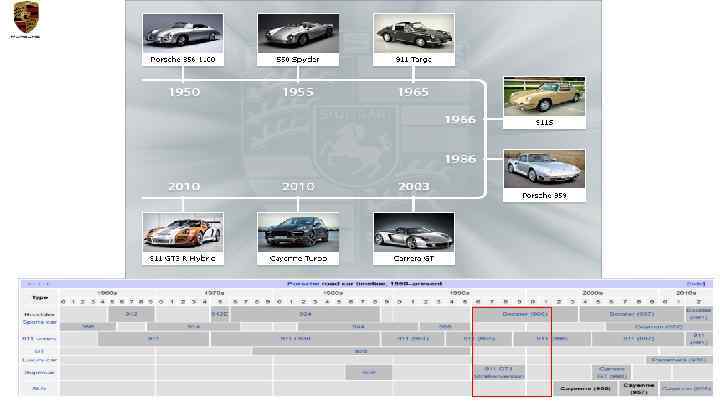Click the 2010 marker above Cayenne Turbo
Screen dimensions: 720x405
pyautogui.click(x=298, y=186)
